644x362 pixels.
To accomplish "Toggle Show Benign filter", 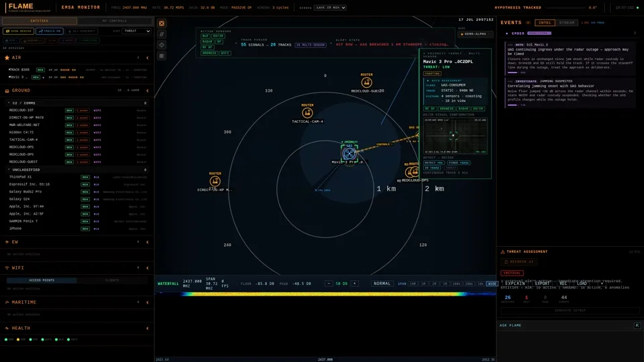I will point(19,32).
